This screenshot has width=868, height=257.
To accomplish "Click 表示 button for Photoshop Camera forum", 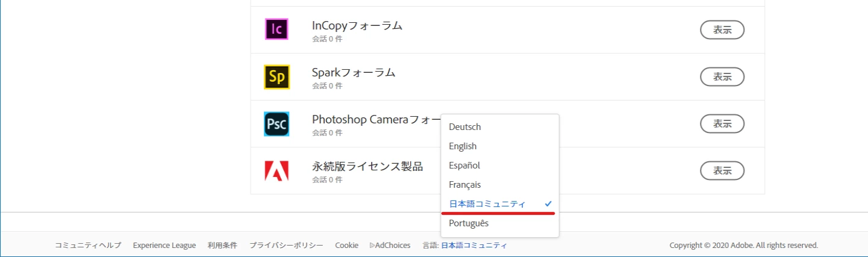I will pyautogui.click(x=722, y=123).
